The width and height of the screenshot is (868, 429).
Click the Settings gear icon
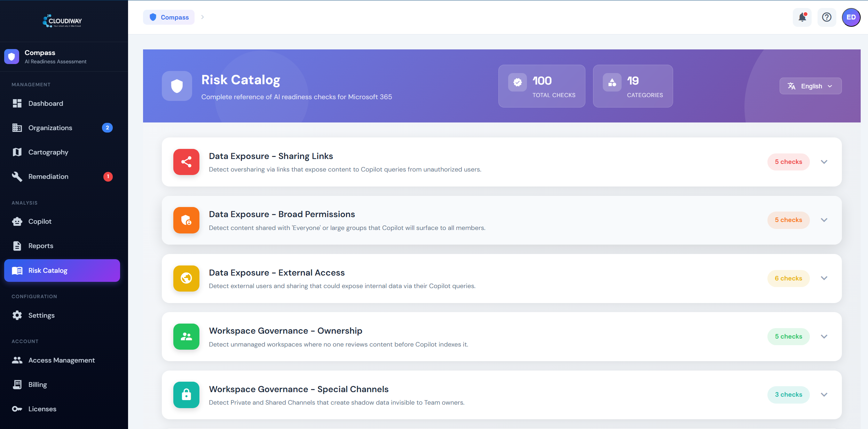(x=17, y=315)
